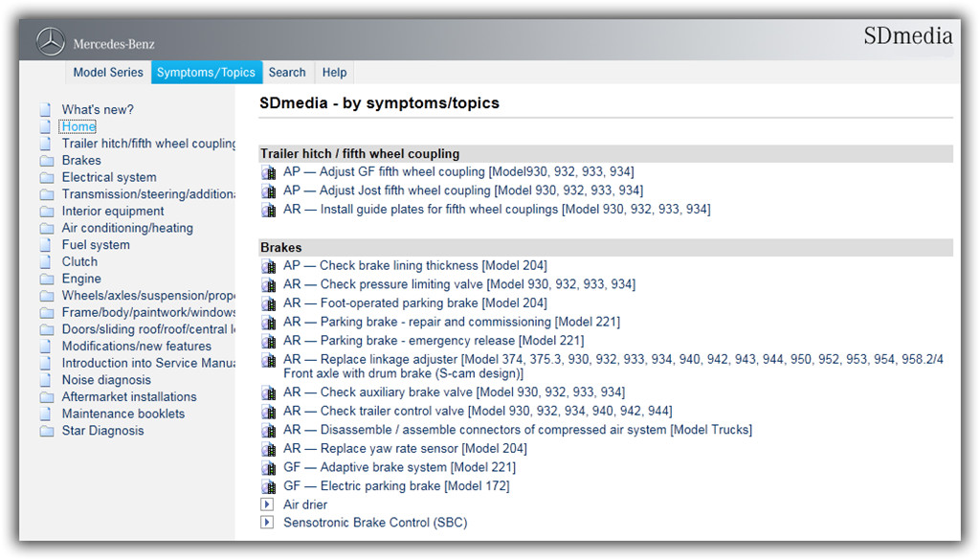The image size is (980, 560).
Task: Open Check trailer control valve document
Action: click(478, 412)
